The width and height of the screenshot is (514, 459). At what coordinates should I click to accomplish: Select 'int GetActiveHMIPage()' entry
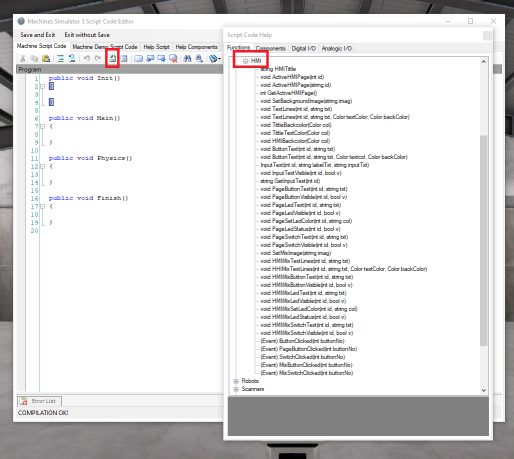pyautogui.click(x=288, y=93)
